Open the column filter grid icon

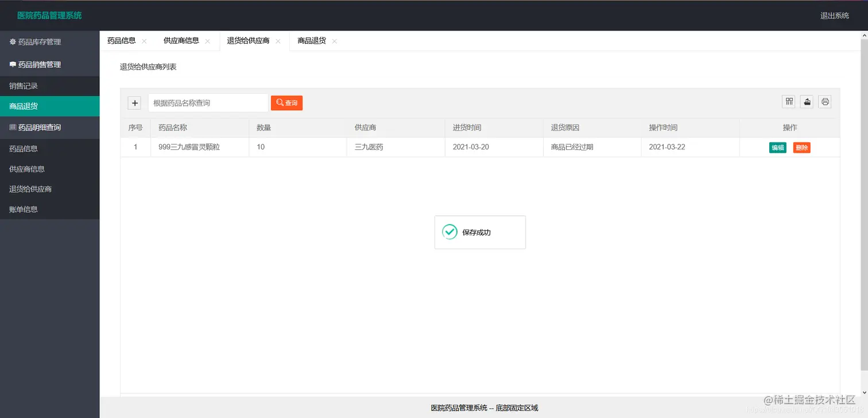789,102
